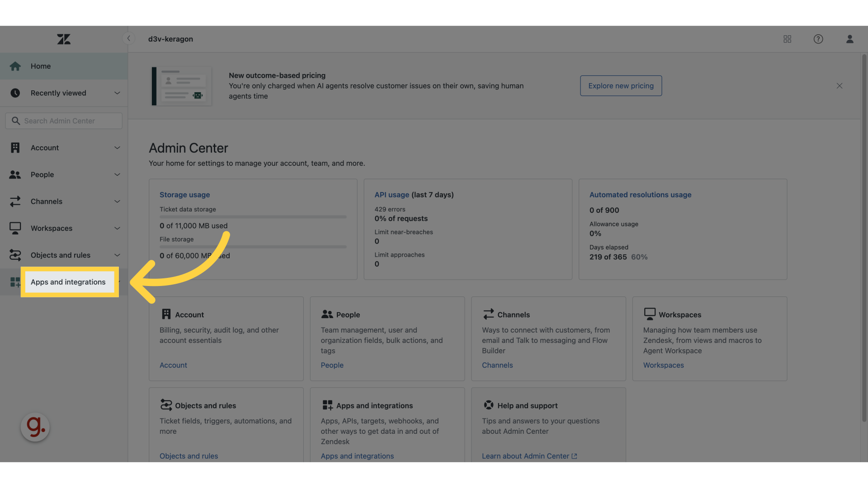Screen dimensions: 868x488
Task: Click the Explore new pricing button
Action: [621, 86]
